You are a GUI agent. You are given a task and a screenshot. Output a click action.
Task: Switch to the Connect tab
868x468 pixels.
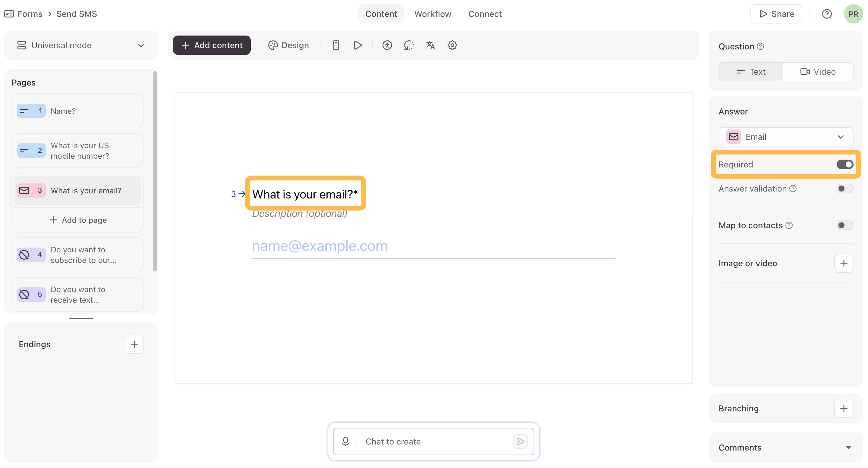485,14
